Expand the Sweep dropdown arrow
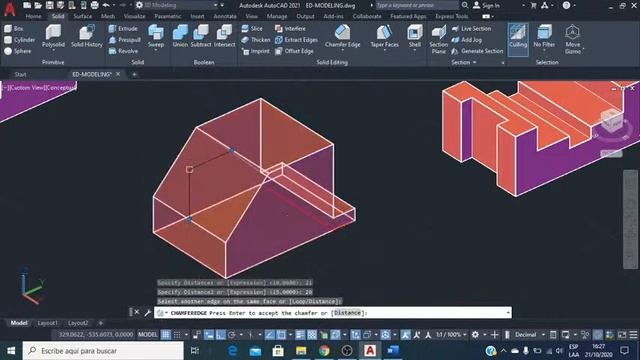The image size is (640, 360). (x=156, y=51)
